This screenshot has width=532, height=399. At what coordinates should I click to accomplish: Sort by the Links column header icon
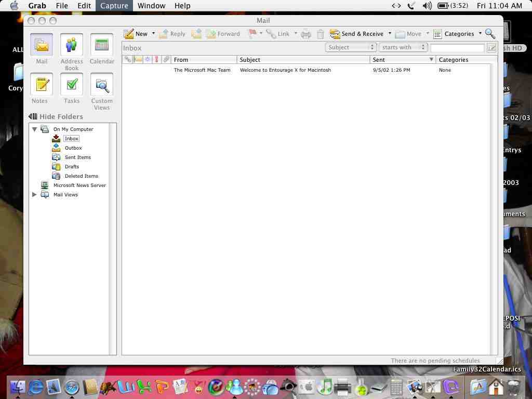click(128, 60)
